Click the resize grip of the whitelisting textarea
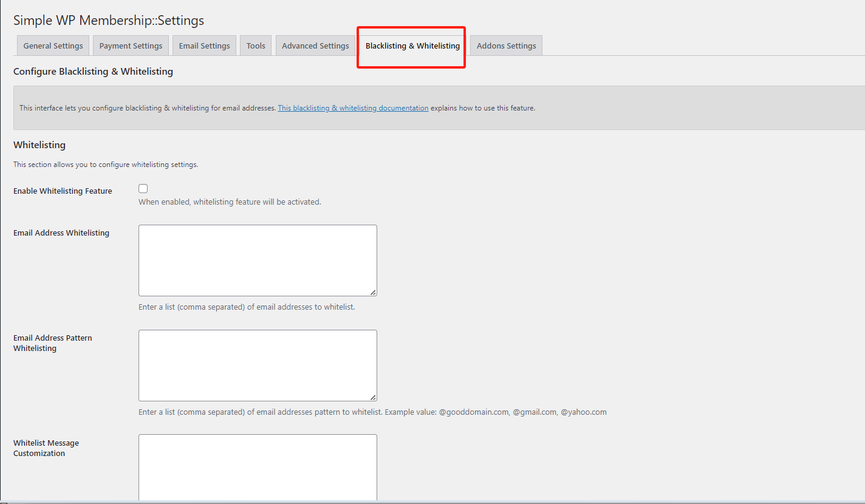This screenshot has height=504, width=865. (x=374, y=293)
